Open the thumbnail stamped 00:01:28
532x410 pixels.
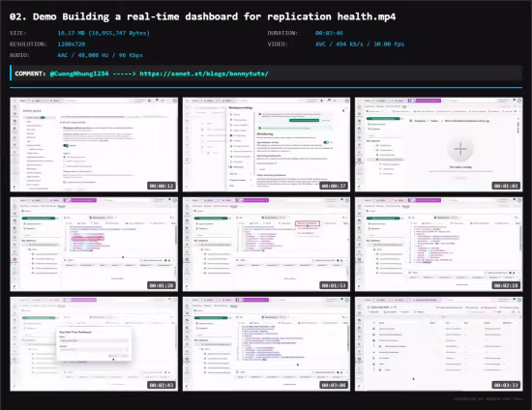pyautogui.click(x=94, y=245)
